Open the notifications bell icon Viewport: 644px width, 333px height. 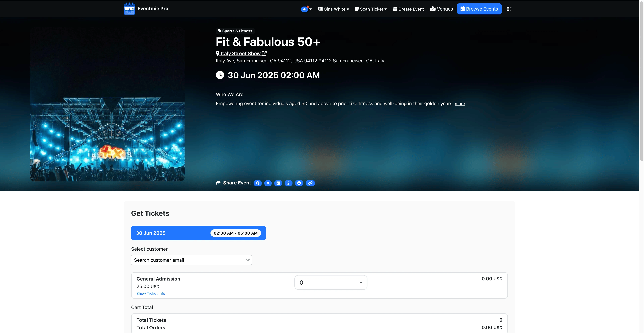(x=304, y=9)
